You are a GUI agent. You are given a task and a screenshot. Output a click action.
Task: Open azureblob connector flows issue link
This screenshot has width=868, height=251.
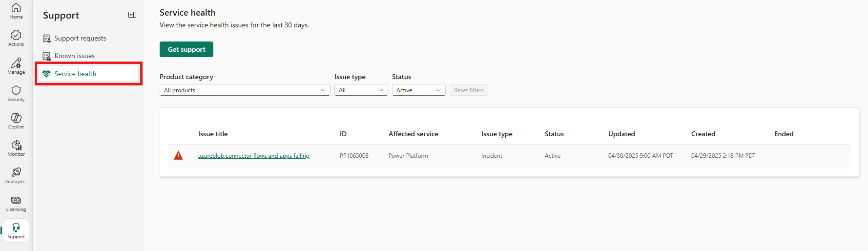(254, 156)
